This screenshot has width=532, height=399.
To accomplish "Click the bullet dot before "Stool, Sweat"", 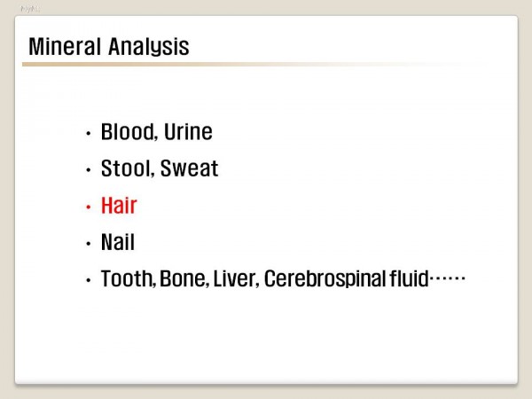I will pos(89,170).
